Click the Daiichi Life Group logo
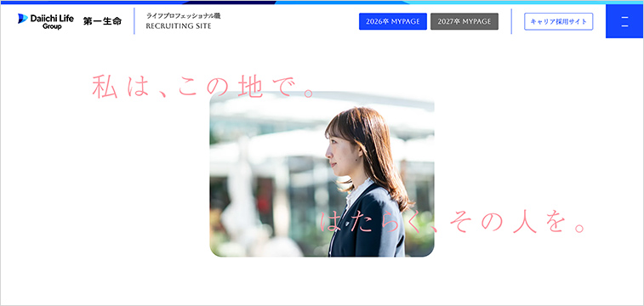 tap(46, 21)
